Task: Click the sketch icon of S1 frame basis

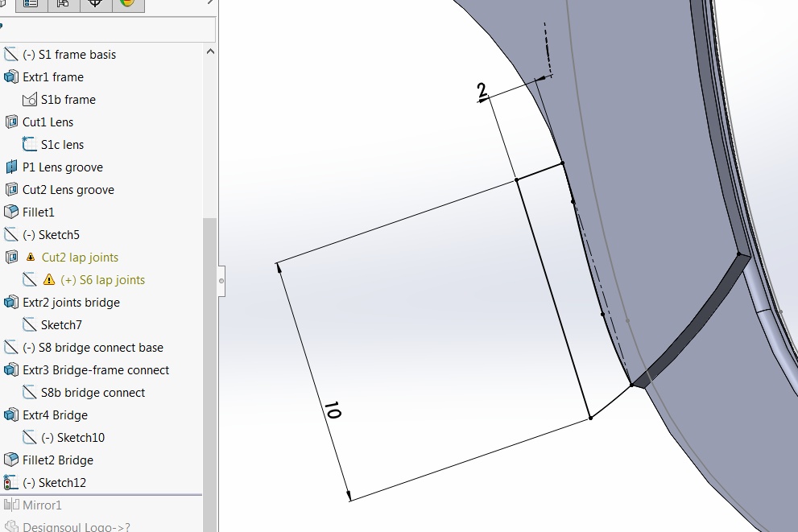Action: 10,54
